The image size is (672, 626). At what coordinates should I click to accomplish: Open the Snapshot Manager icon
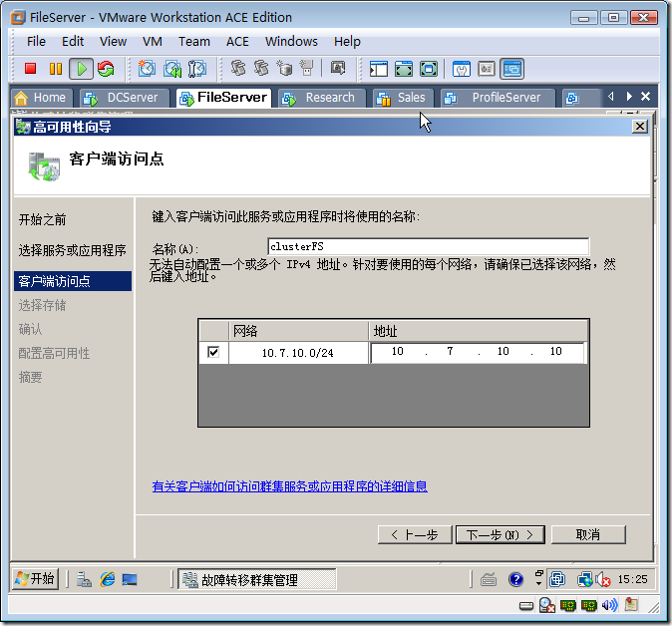[x=196, y=69]
